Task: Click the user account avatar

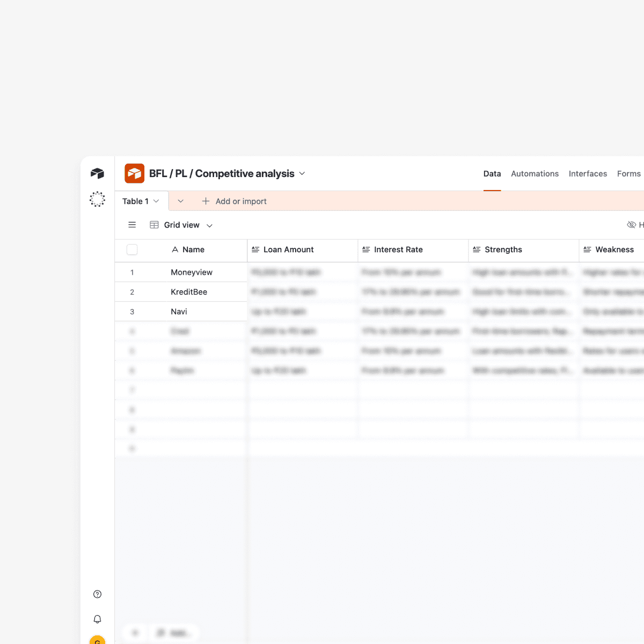Action: tap(97, 640)
